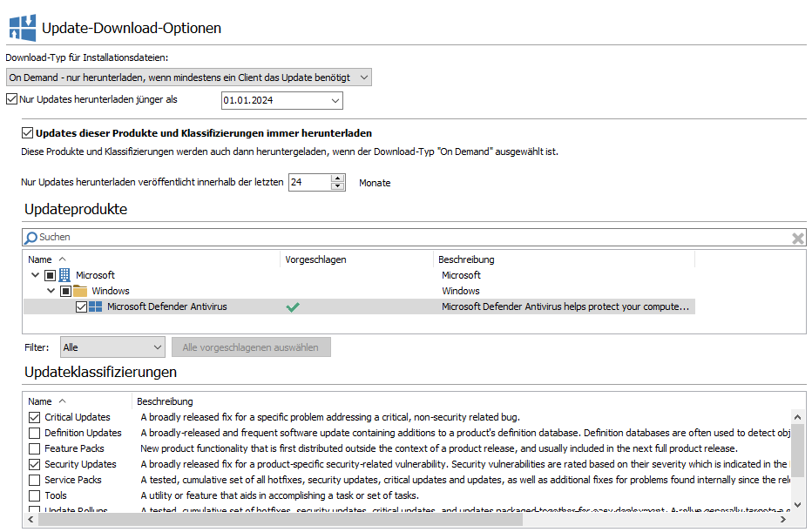The width and height of the screenshot is (812, 532).
Task: Click the Microsoft building icon in tree
Action: click(64, 275)
